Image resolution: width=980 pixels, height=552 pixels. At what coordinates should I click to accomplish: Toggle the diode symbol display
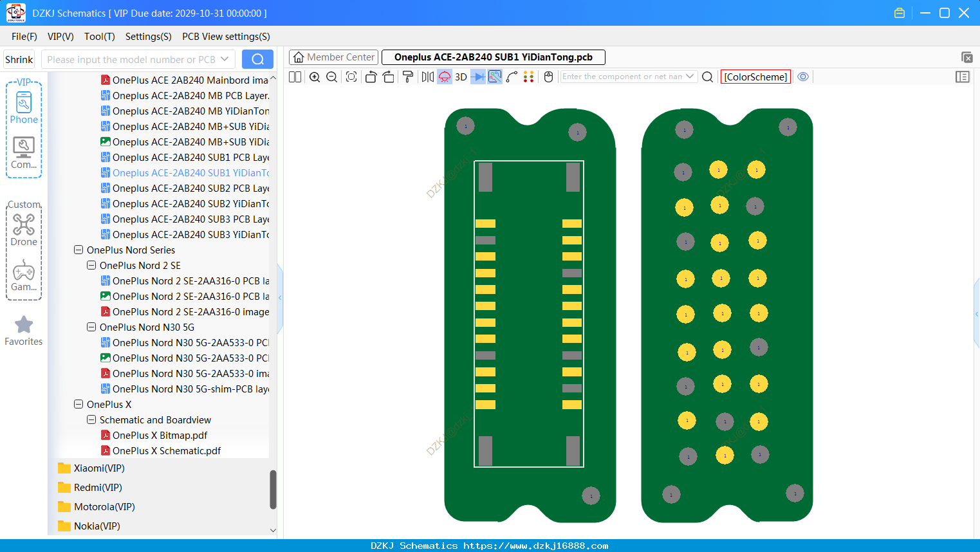478,77
